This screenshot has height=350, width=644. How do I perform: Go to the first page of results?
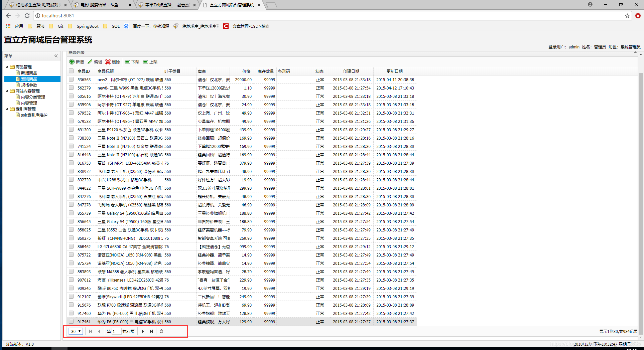(x=91, y=331)
